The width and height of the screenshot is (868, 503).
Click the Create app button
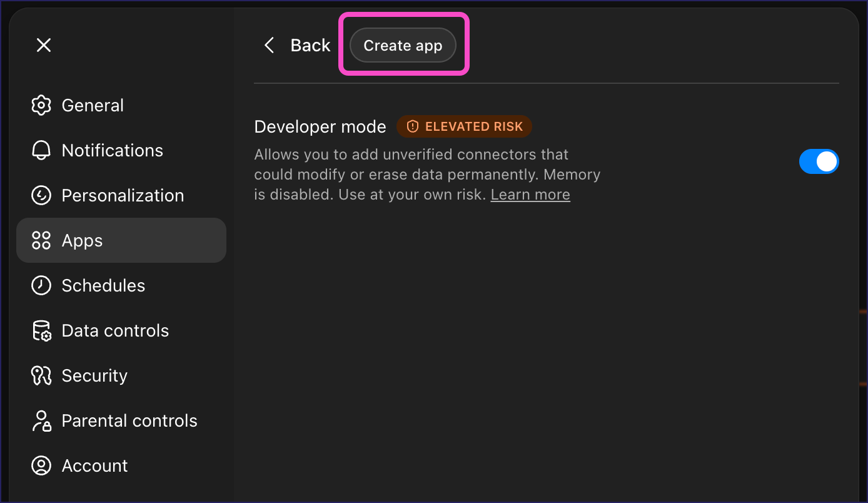click(401, 45)
